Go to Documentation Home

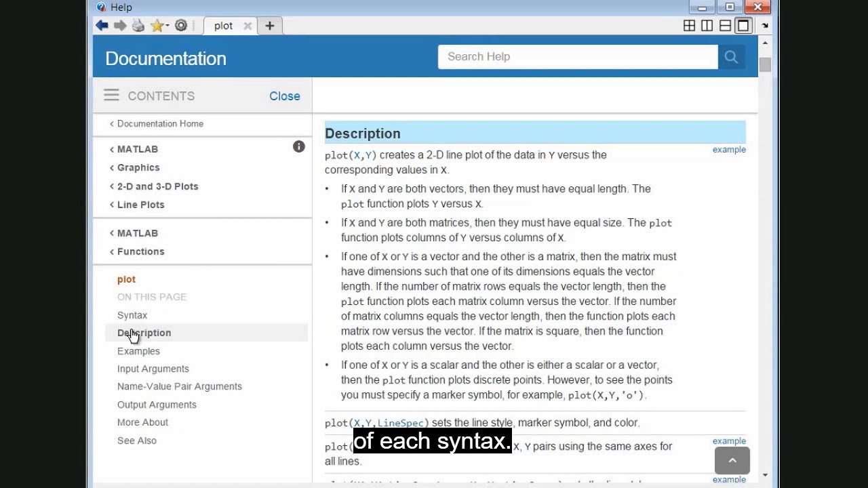(x=160, y=123)
